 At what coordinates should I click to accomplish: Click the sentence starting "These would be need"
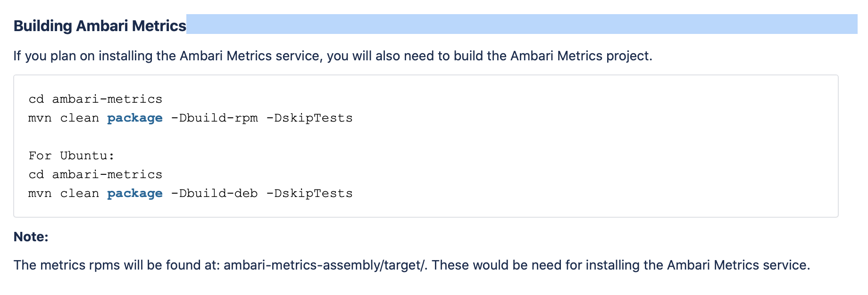coord(620,265)
